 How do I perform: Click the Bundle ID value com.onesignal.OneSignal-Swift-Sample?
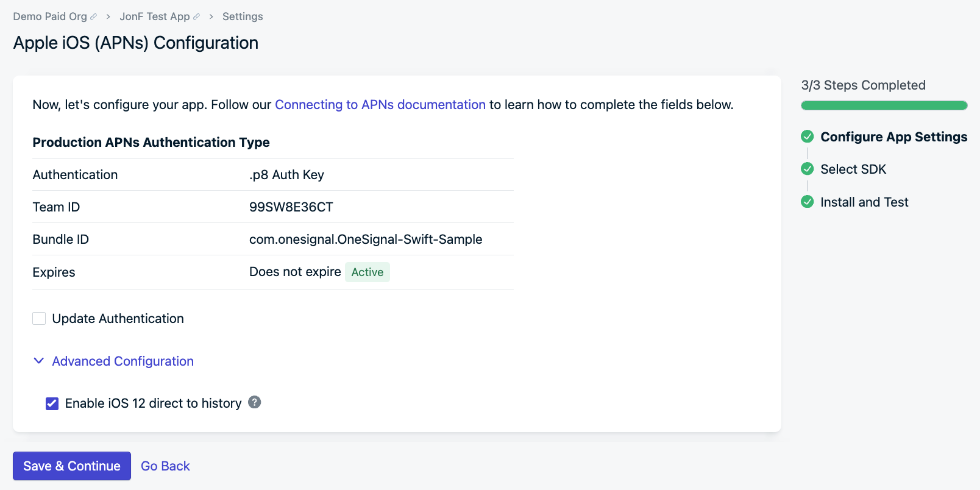pyautogui.click(x=366, y=239)
